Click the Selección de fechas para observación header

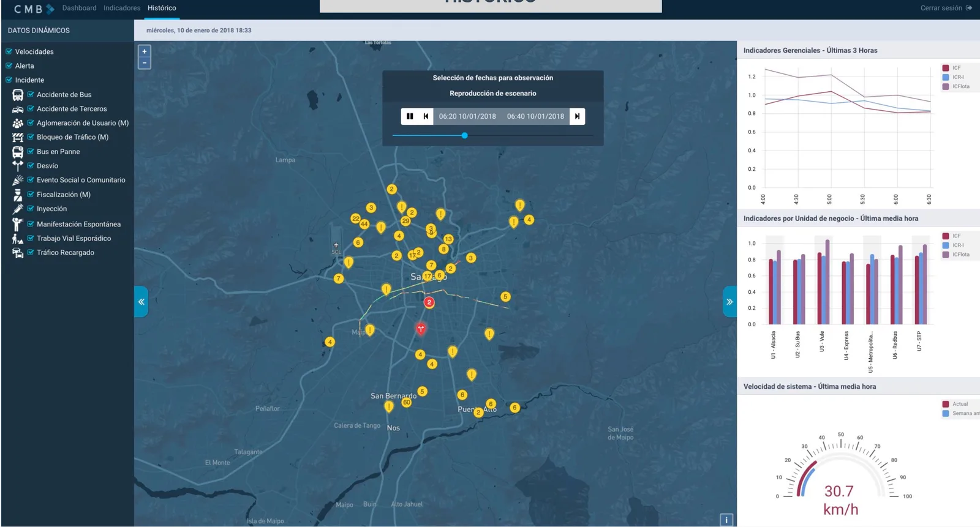click(493, 78)
